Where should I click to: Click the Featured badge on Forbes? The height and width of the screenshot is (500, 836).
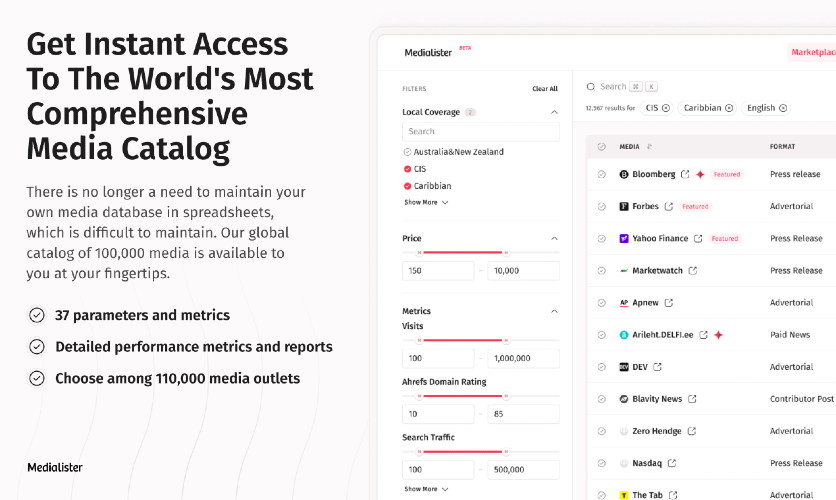pos(695,206)
